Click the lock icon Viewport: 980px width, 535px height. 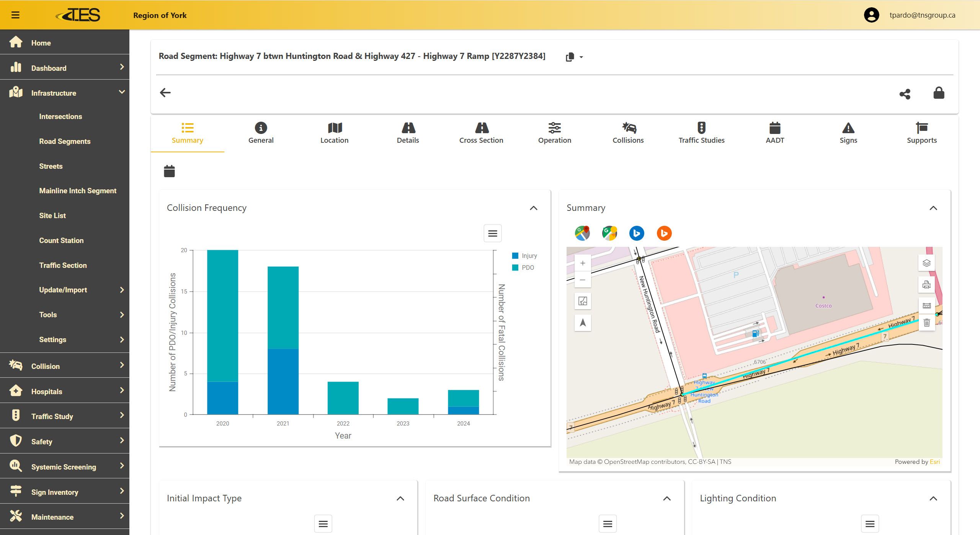939,93
